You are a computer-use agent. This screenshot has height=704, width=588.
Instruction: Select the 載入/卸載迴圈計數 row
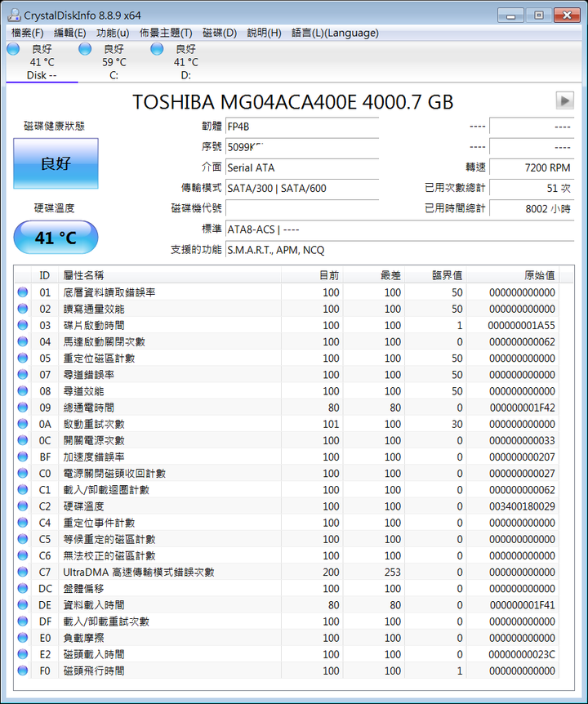[x=287, y=490]
